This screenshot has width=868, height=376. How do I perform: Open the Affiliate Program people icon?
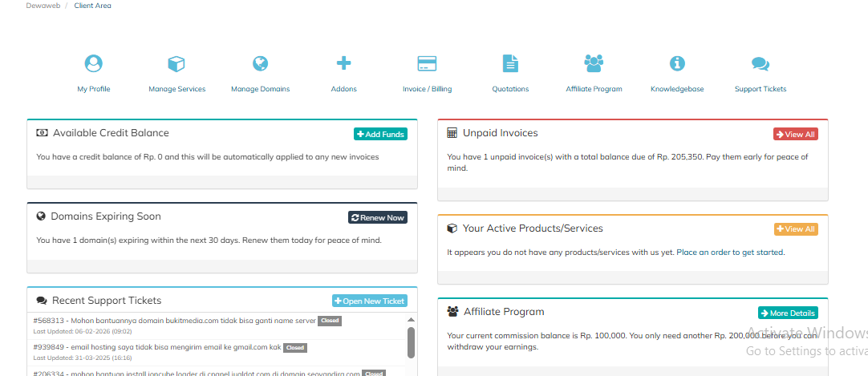594,63
